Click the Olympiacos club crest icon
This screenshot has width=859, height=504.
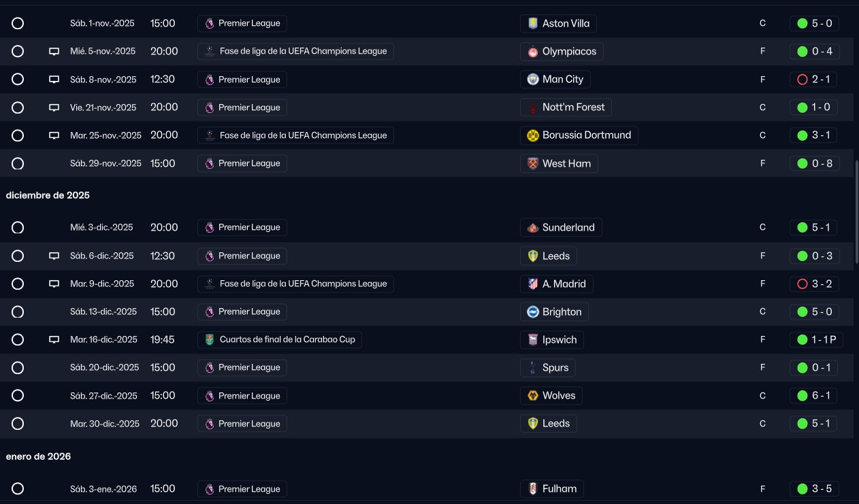click(533, 52)
